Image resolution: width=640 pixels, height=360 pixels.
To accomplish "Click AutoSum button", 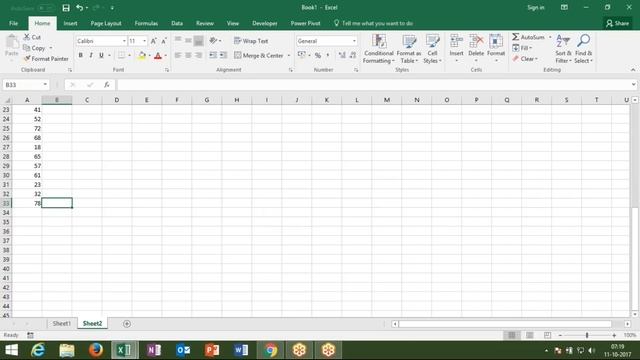I will [x=529, y=37].
